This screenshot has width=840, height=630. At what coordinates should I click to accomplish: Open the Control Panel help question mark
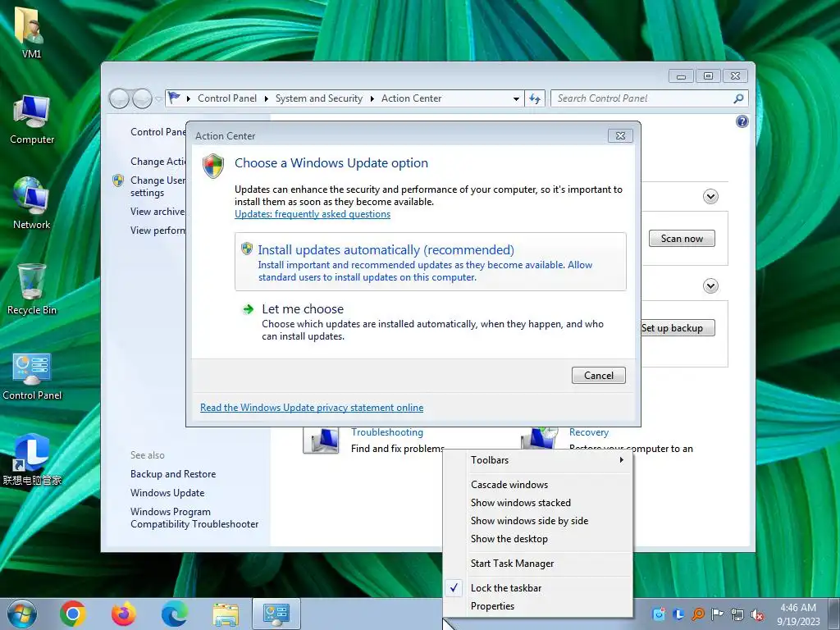coord(742,121)
